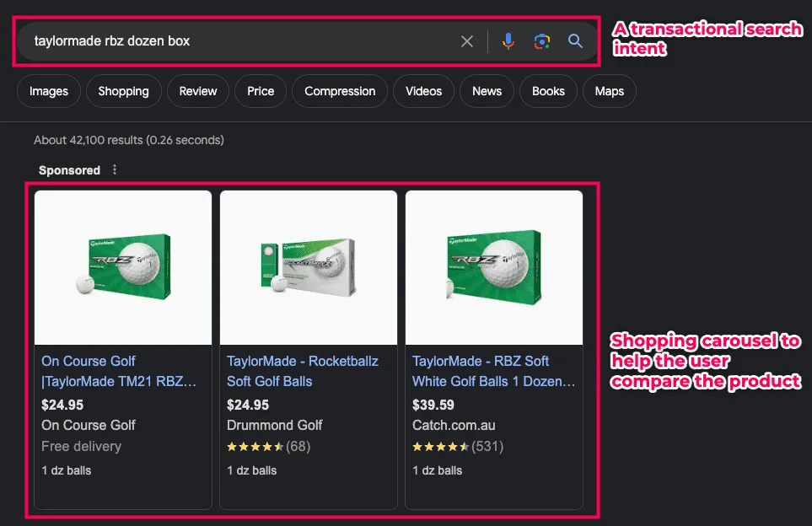Select the Review filter chip
Screen dimensions: 812x526
198,91
